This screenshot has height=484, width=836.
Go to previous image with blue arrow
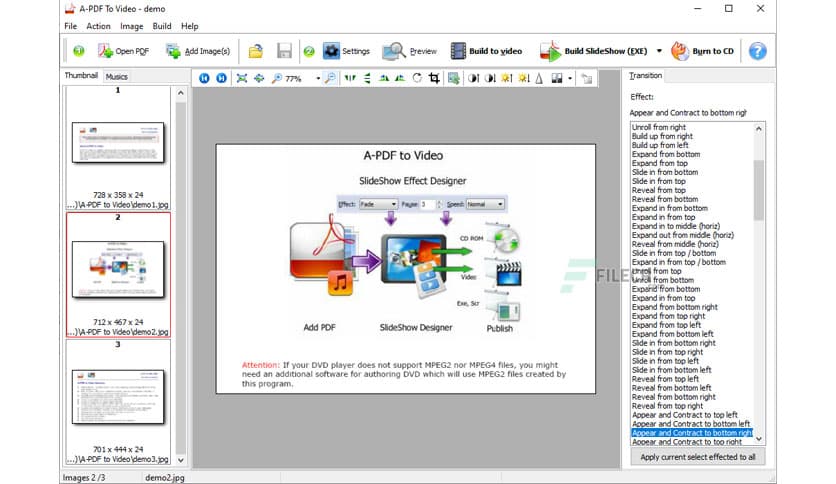tap(204, 78)
